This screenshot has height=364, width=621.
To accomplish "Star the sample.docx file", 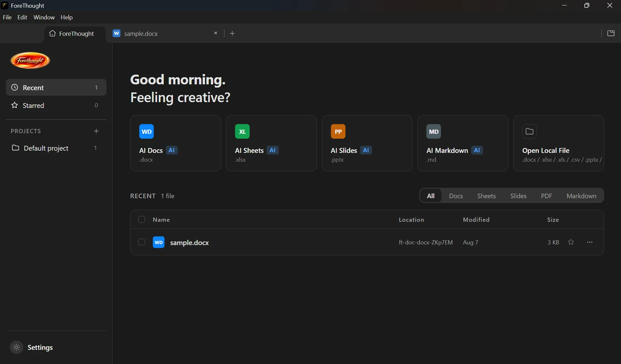I will [x=571, y=242].
